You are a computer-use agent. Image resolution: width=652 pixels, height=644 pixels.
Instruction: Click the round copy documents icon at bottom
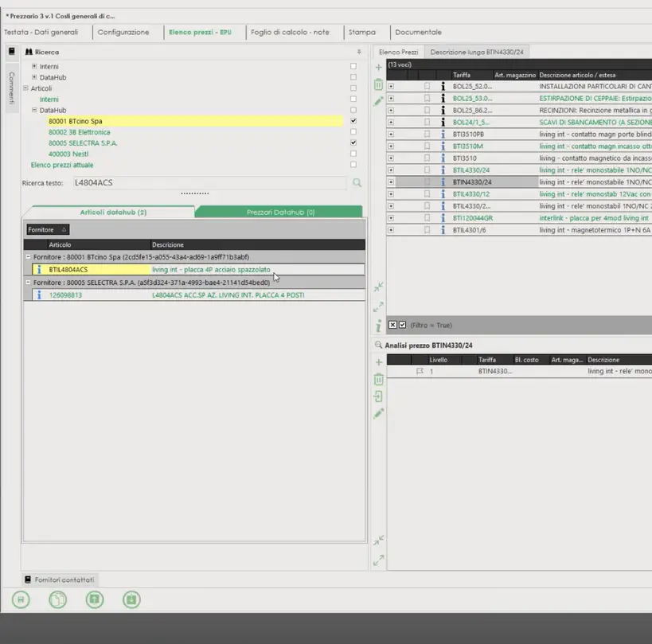click(x=58, y=600)
